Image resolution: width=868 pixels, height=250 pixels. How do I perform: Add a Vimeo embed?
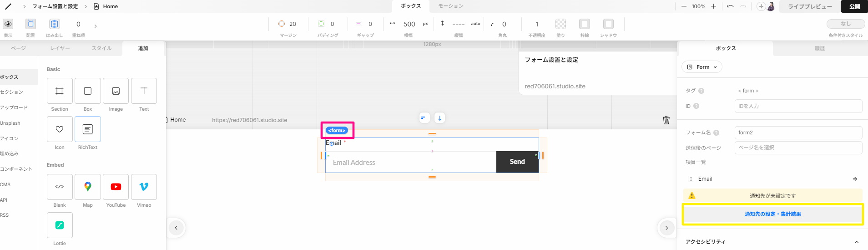coord(144,187)
